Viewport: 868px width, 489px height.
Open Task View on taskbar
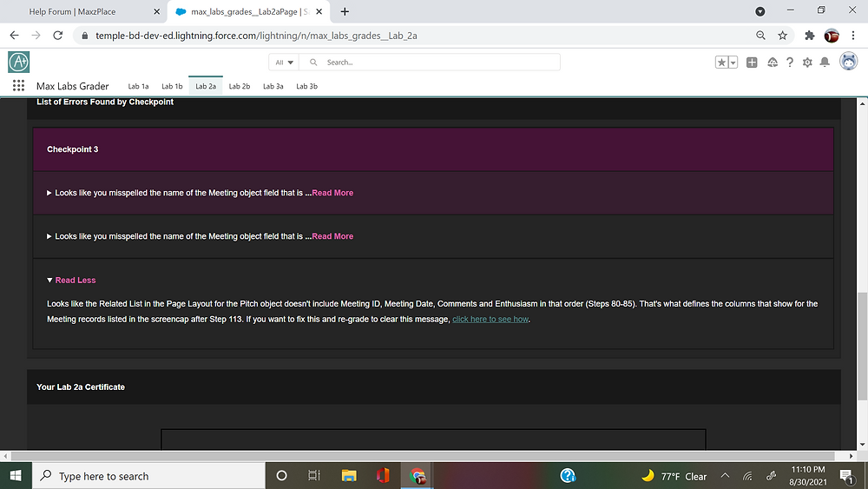(314, 476)
